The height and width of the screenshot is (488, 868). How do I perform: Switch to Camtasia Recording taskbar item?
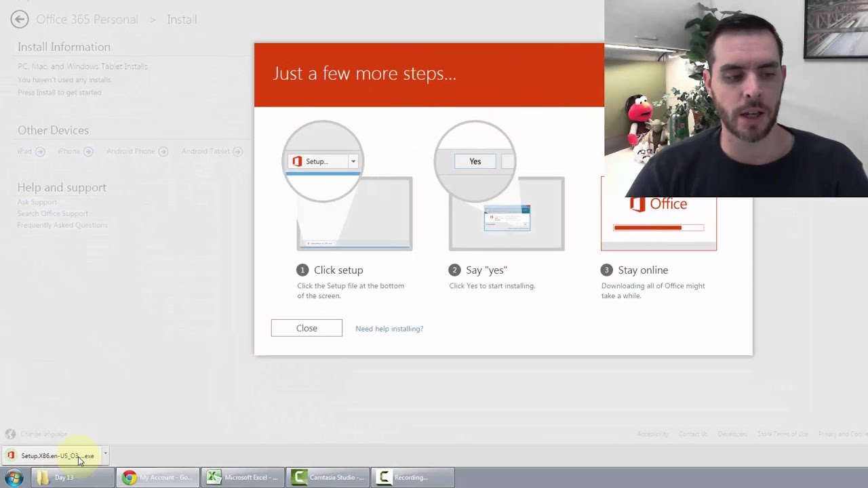tap(412, 478)
